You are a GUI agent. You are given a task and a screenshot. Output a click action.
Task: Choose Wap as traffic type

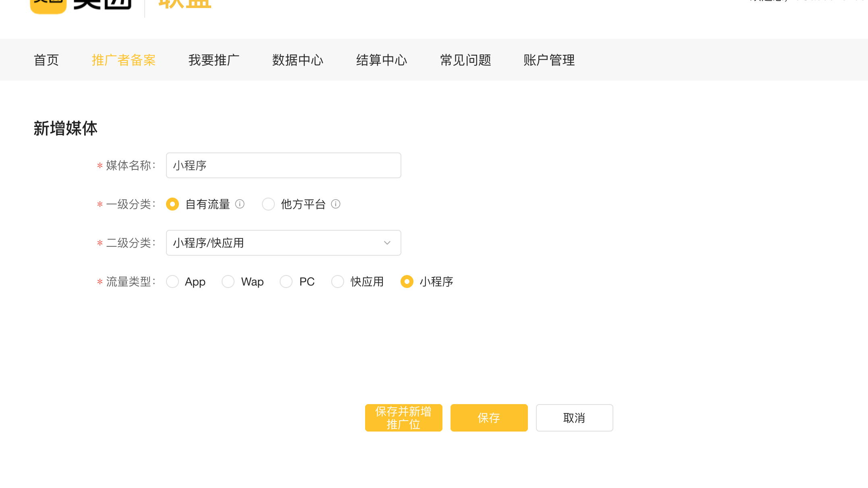pyautogui.click(x=228, y=282)
